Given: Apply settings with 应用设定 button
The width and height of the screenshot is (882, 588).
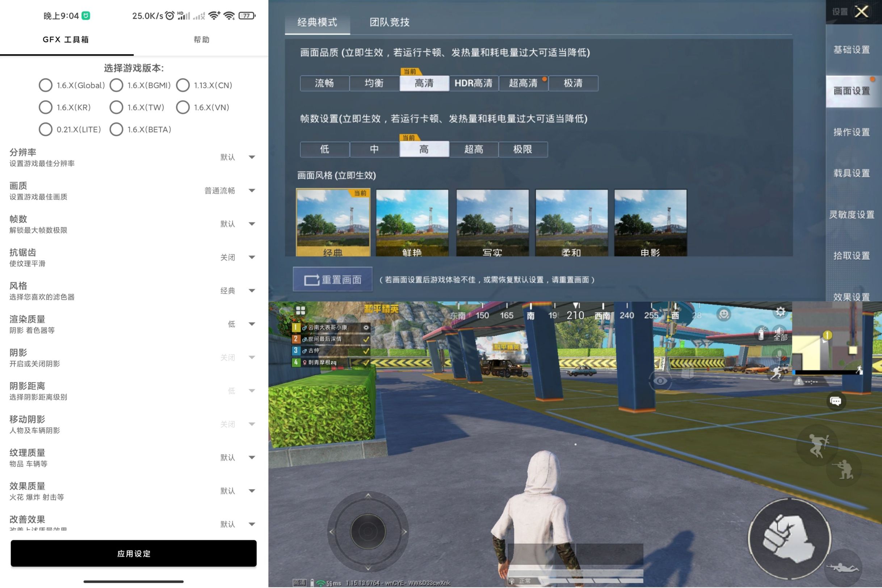Looking at the screenshot, I should (x=134, y=554).
